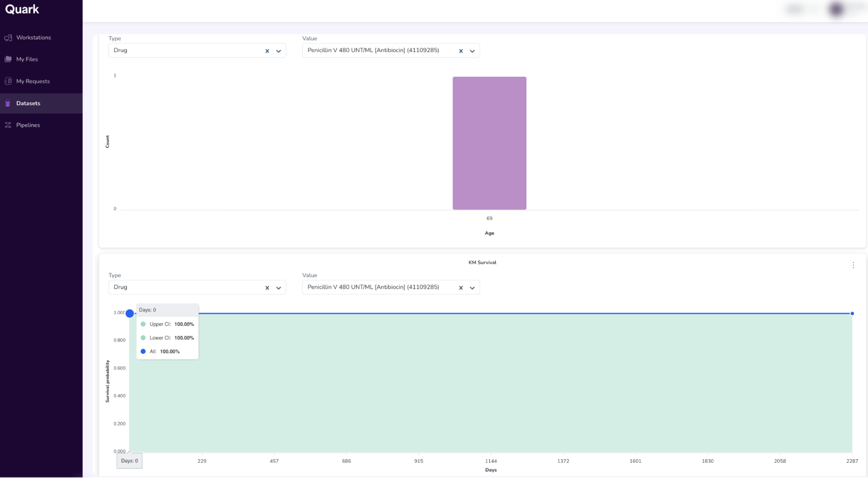868x478 pixels.
Task: Click the Pipelines sidebar icon
Action: 8,125
